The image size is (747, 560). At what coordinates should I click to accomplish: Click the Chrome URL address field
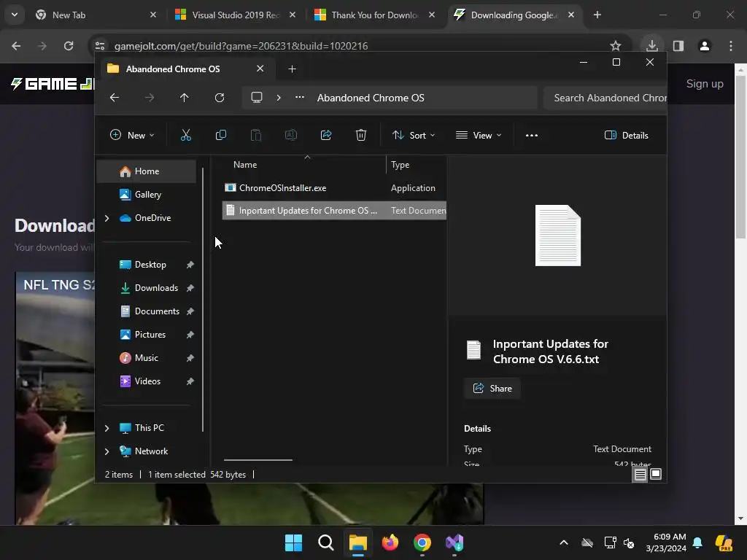352,46
